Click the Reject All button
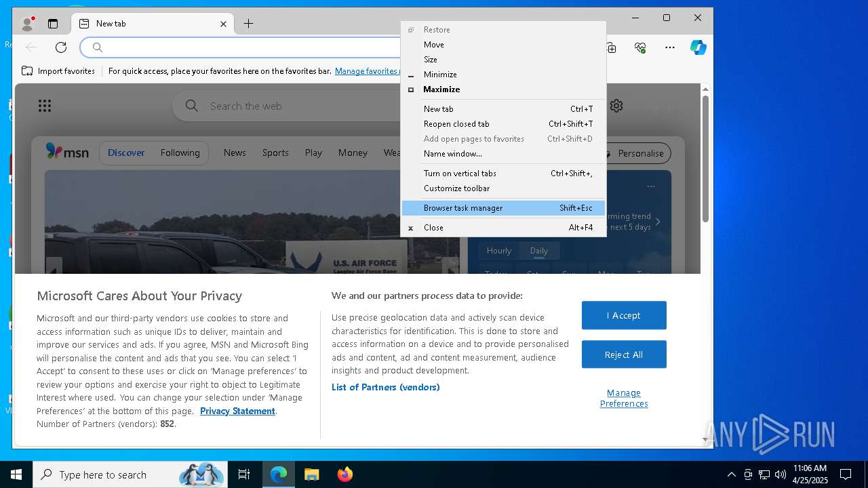868x488 pixels. (624, 354)
